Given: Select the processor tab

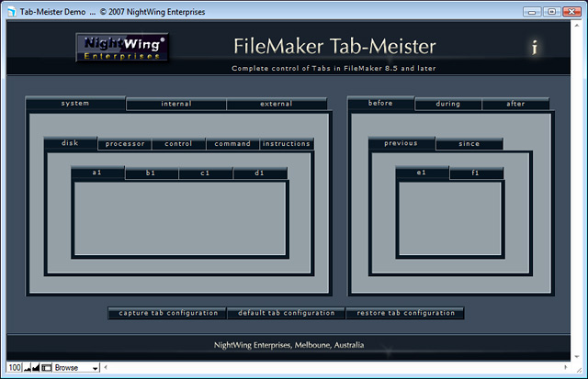Looking at the screenshot, I should [x=125, y=144].
